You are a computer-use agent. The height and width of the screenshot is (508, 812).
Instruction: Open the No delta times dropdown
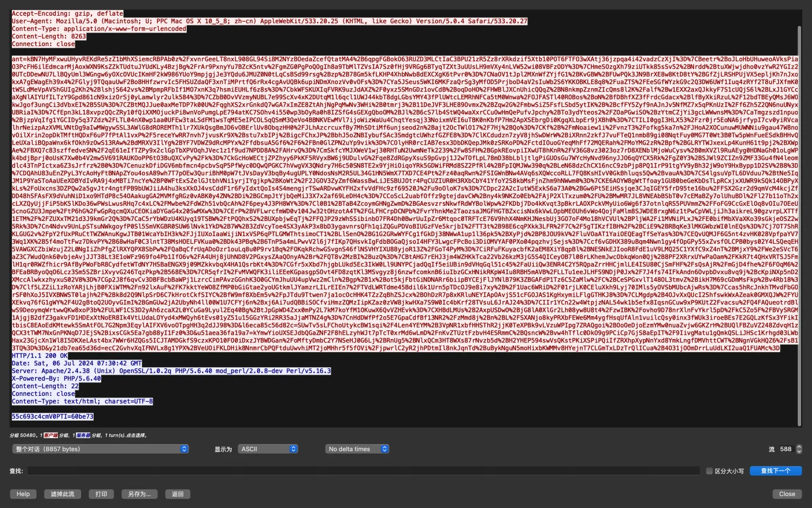pos(357,449)
